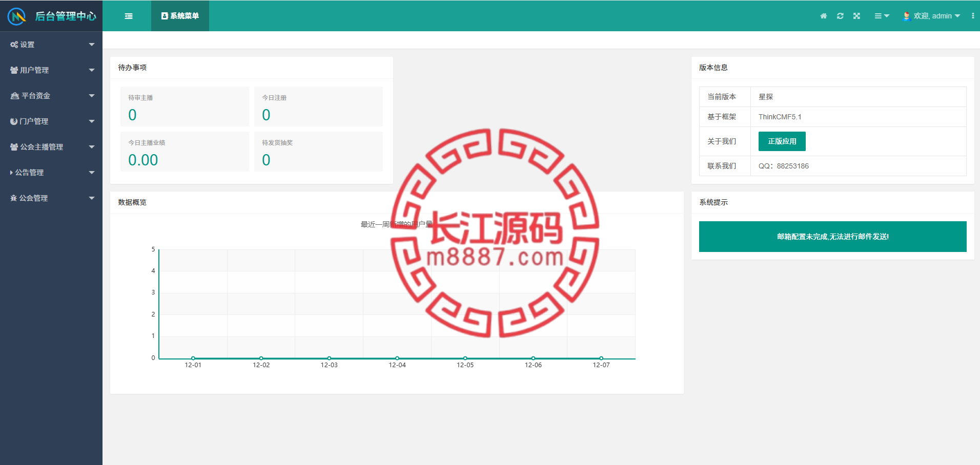This screenshot has height=465, width=980.
Task: Click the chart data point for 12-07
Action: click(x=601, y=358)
